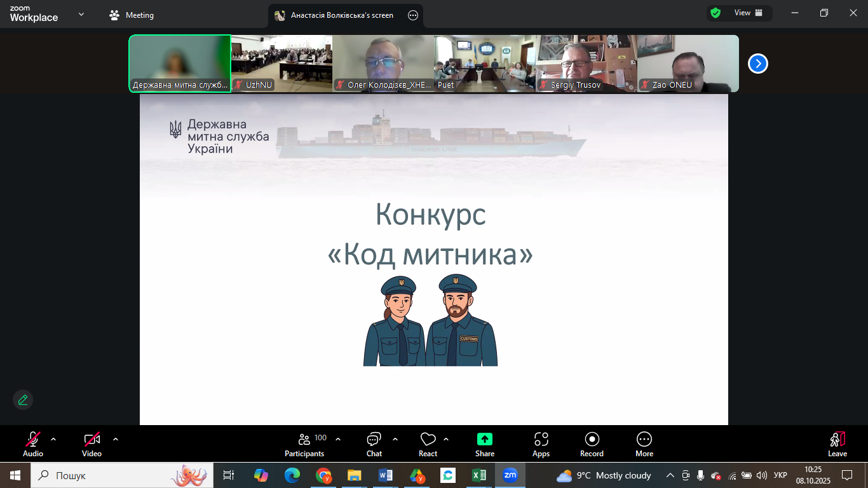Open the More options menu
The image size is (868, 488).
click(644, 444)
